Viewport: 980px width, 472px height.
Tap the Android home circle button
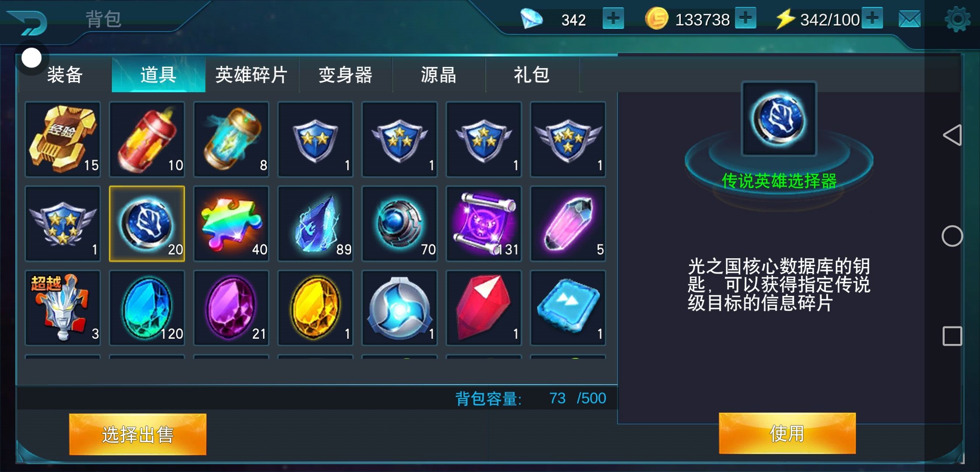pyautogui.click(x=952, y=236)
